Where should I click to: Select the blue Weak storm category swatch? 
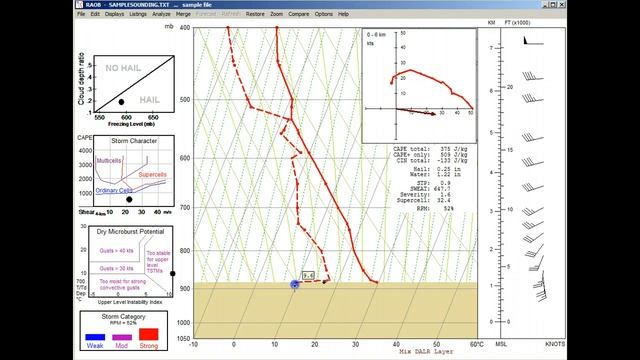[95, 337]
